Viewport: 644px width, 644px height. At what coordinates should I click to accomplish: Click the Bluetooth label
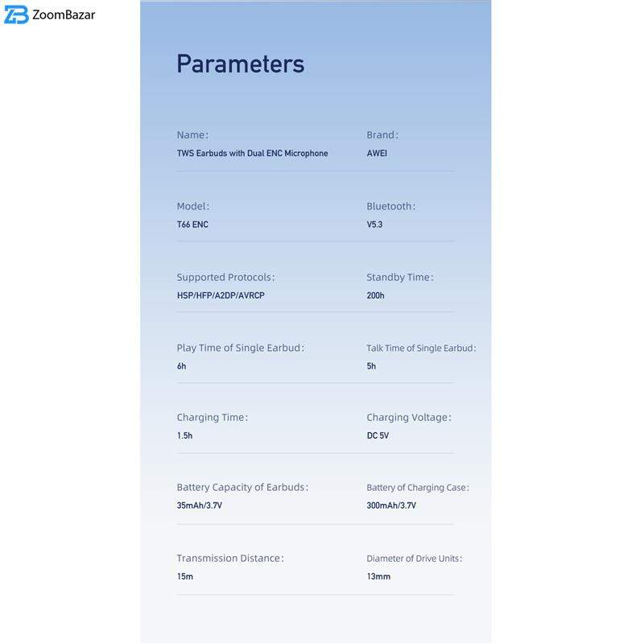[390, 206]
